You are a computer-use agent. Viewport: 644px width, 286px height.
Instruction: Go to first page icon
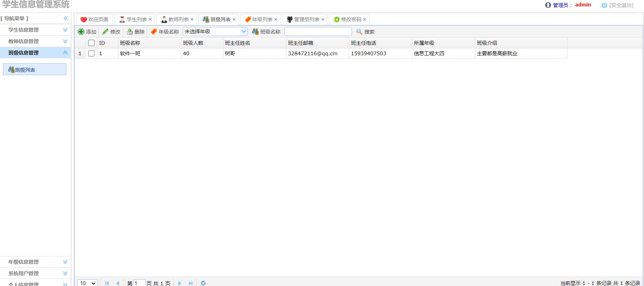107,283
